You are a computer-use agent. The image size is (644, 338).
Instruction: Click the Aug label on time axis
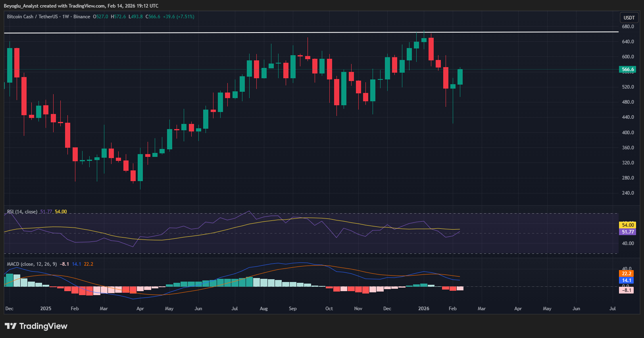click(x=264, y=309)
